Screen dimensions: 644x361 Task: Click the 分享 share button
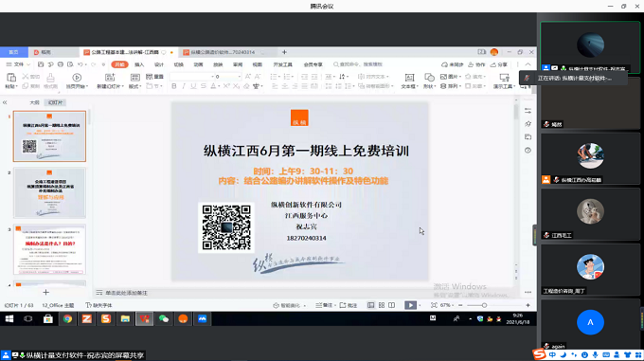coord(499,64)
